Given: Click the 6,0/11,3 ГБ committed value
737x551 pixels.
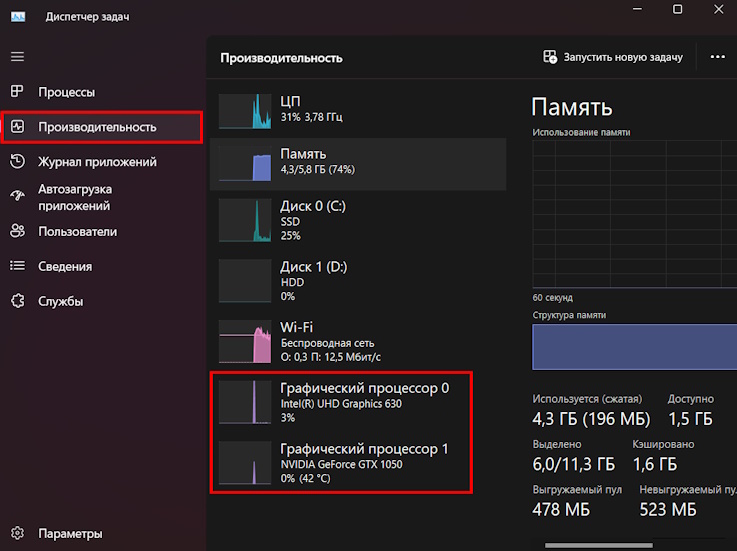Looking at the screenshot, I should [573, 464].
